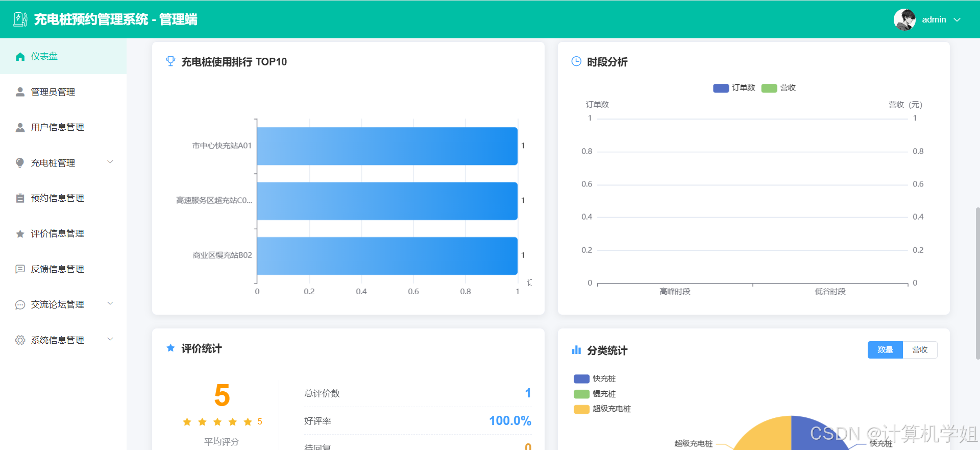
Task: Select the 交流论坛管理 menu label
Action: (58, 304)
